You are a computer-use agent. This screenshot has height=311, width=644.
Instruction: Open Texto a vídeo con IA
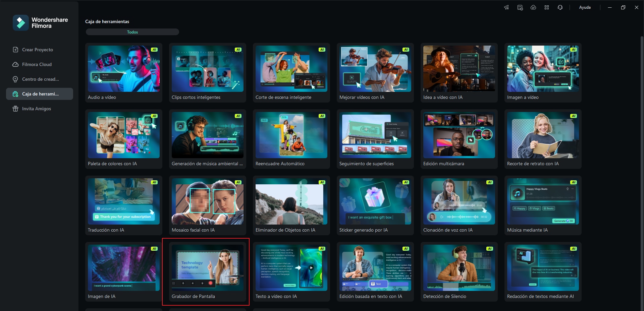click(x=291, y=272)
